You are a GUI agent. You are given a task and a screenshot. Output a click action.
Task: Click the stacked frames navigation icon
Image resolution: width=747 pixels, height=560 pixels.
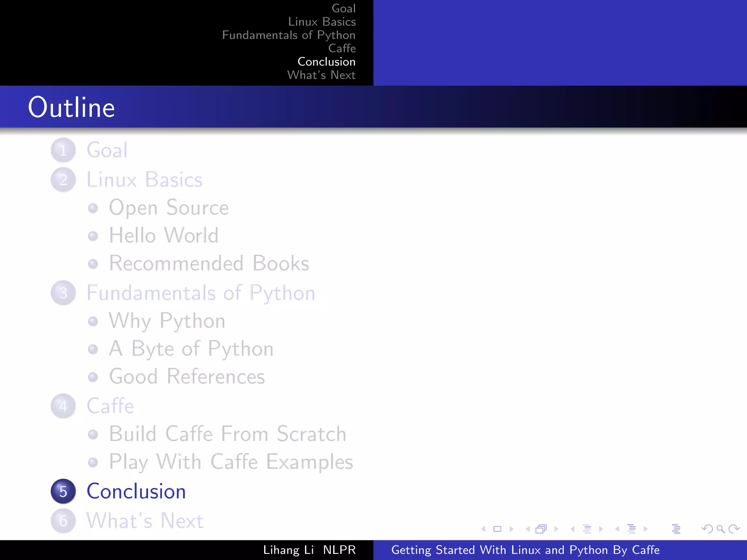tap(541, 529)
